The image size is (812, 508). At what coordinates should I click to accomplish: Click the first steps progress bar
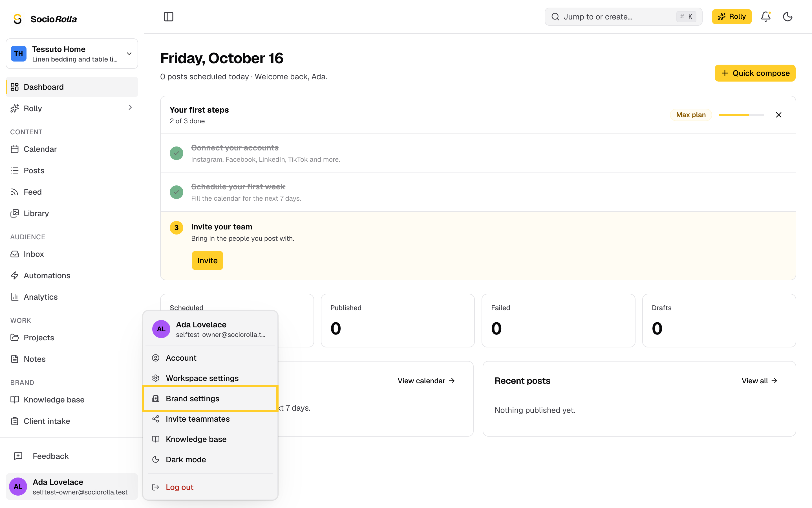pyautogui.click(x=741, y=115)
